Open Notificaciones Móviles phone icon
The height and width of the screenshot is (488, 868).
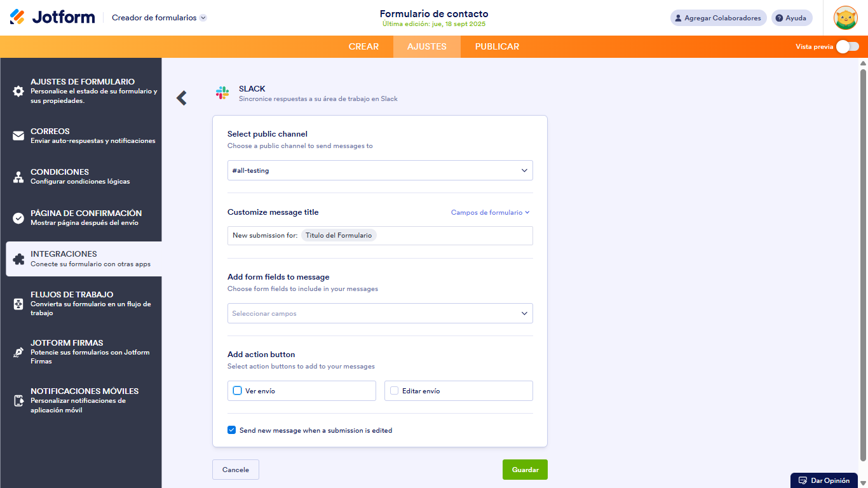click(18, 400)
